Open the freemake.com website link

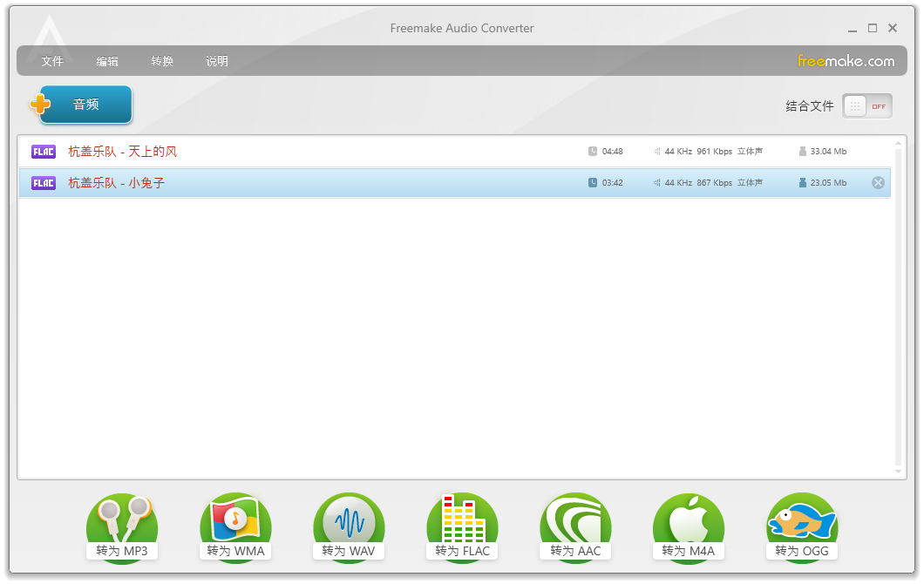click(x=846, y=61)
